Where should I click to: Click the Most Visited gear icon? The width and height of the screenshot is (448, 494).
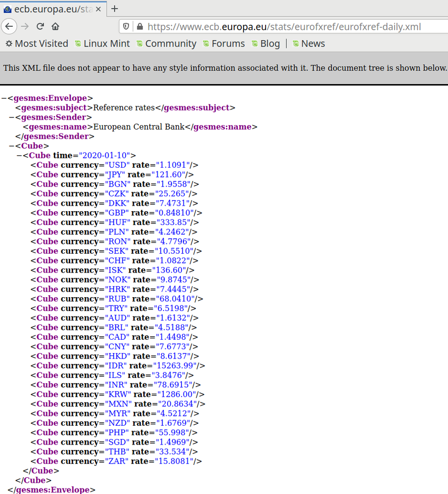coord(9,44)
